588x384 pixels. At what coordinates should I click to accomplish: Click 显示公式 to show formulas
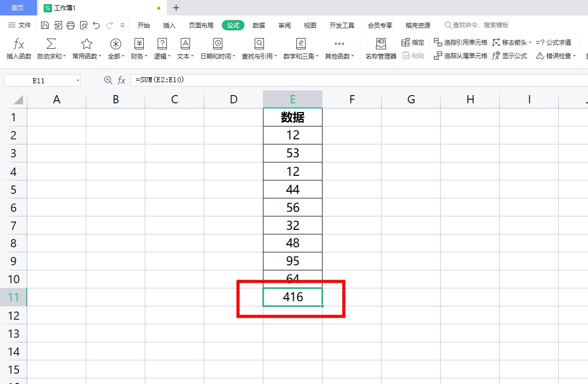[x=514, y=56]
